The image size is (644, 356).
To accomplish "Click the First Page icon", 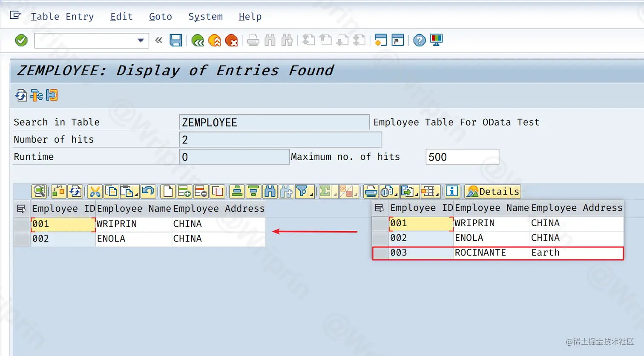I will tap(308, 40).
